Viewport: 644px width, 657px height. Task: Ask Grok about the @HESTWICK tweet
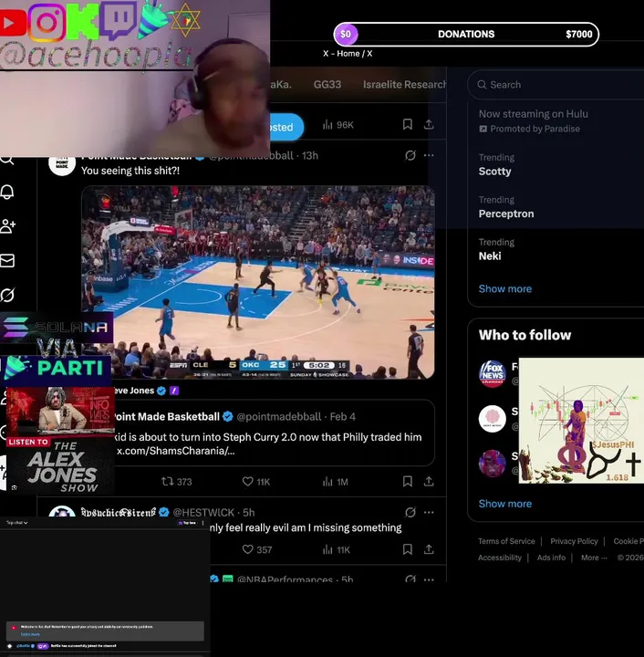410,512
